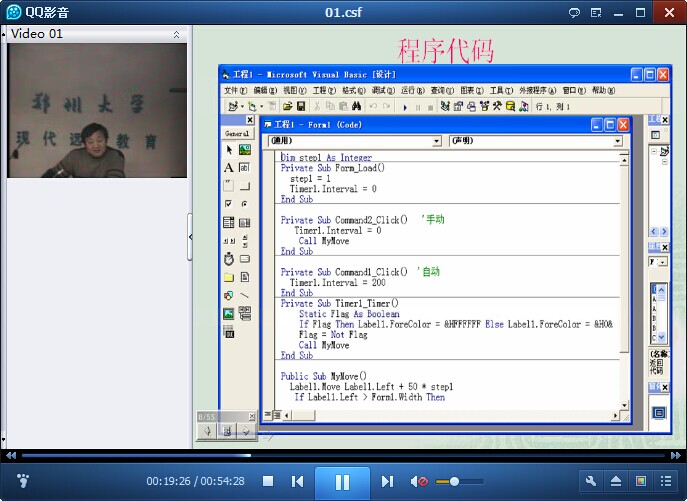Maximize the Form1 code window

point(610,125)
